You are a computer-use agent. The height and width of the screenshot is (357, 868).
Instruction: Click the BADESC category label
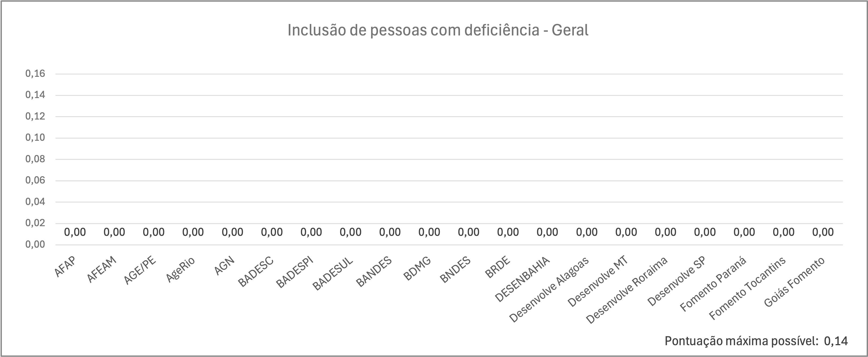tap(256, 272)
